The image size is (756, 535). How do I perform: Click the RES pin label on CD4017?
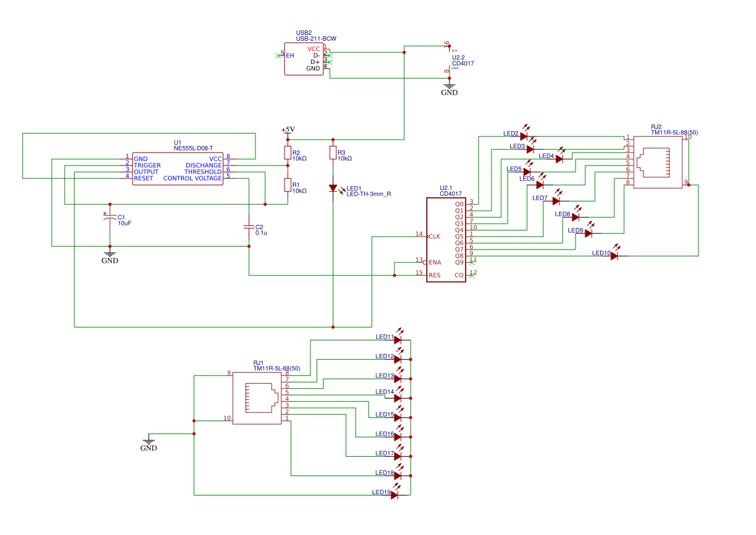[435, 275]
